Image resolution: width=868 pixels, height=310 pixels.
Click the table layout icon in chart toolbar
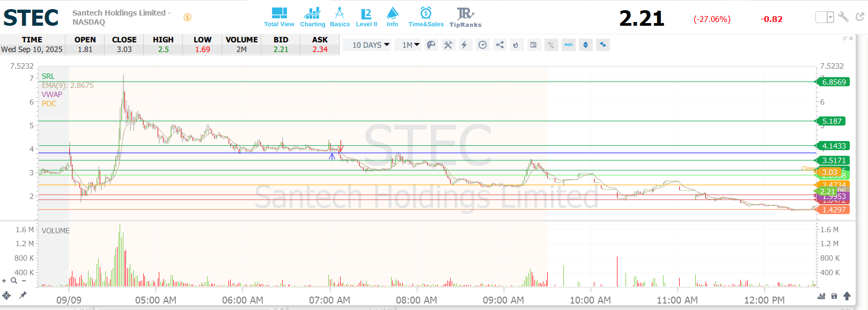[533, 45]
